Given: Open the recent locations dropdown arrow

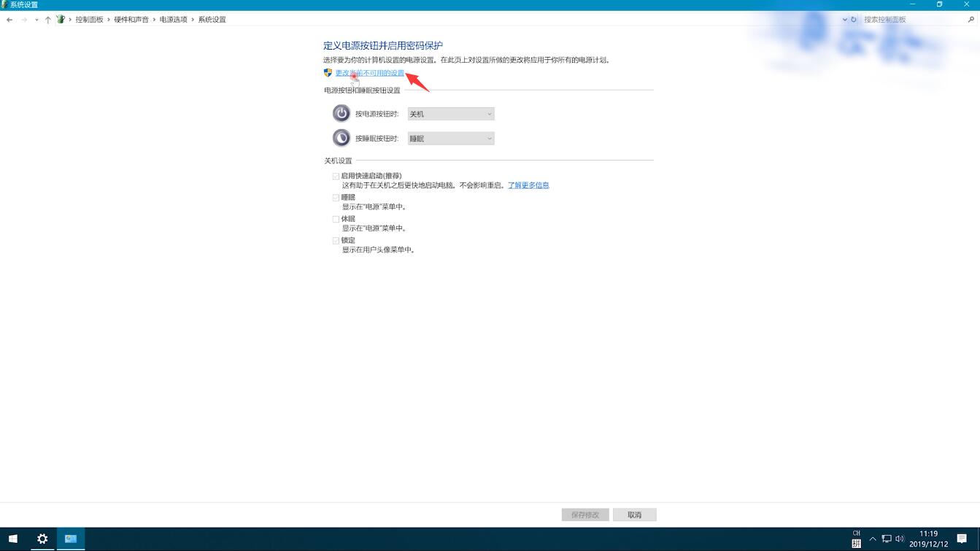Looking at the screenshot, I should coord(36,20).
